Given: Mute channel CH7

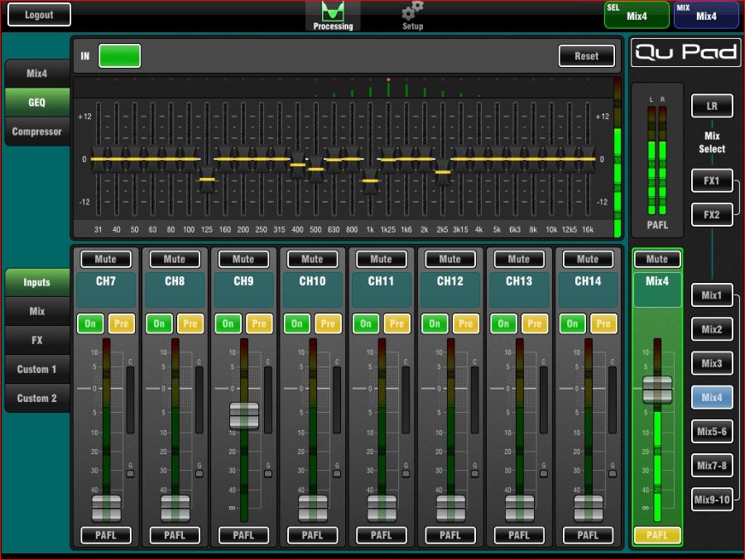Looking at the screenshot, I should [105, 259].
